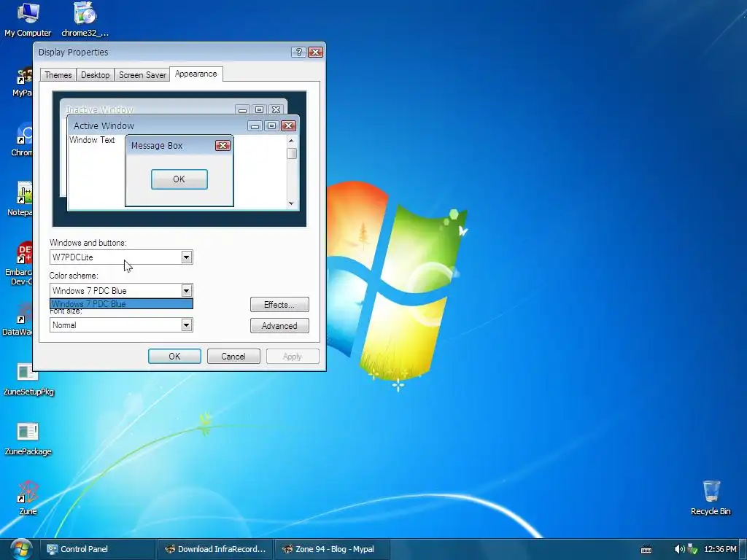The height and width of the screenshot is (560, 747).
Task: Select the ZuneSetupPkg desktop icon
Action: 28,379
